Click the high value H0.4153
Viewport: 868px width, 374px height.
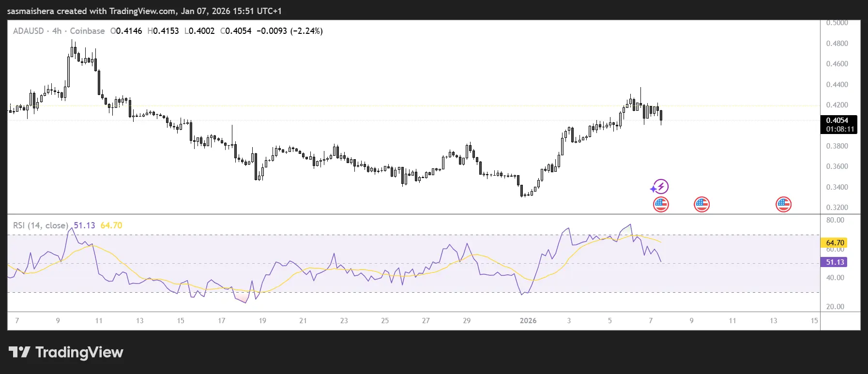tap(163, 31)
